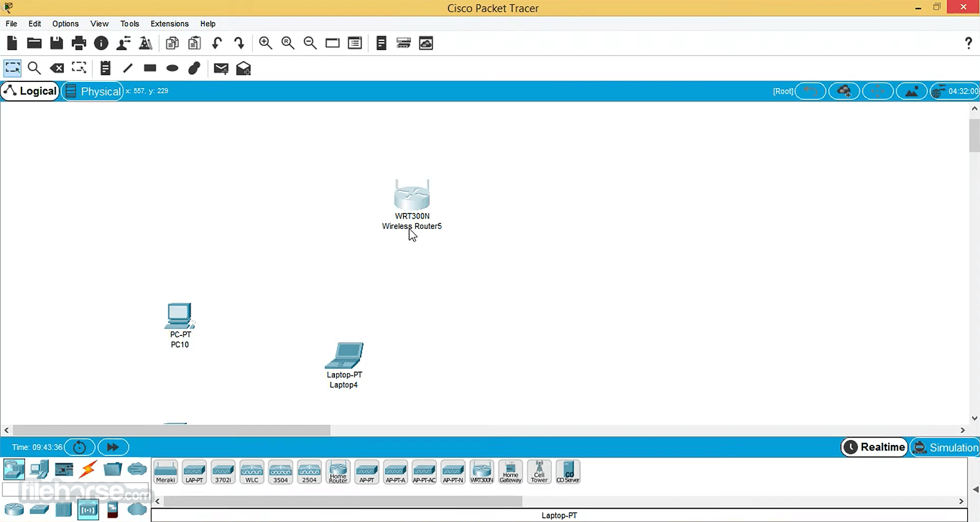Open the drawing palette rectangle icon
Viewport: 980px width, 522px height.
[333, 43]
